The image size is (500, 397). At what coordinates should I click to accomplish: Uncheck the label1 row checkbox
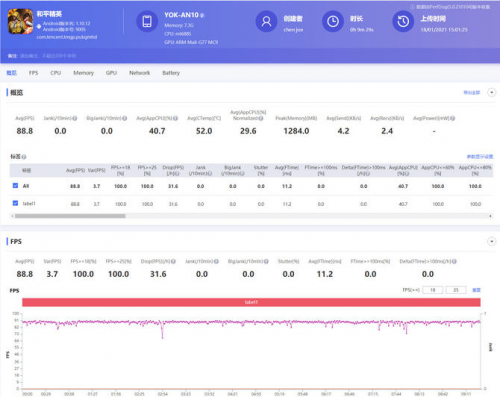(x=15, y=203)
